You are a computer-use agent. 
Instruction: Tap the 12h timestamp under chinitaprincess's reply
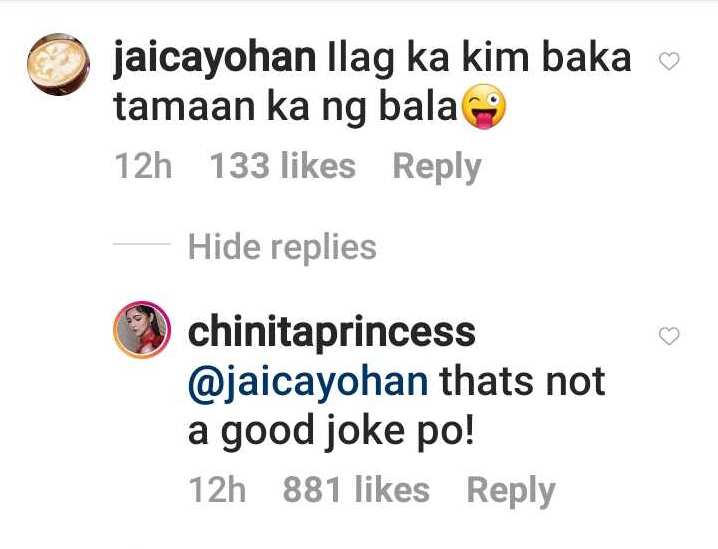(217, 490)
